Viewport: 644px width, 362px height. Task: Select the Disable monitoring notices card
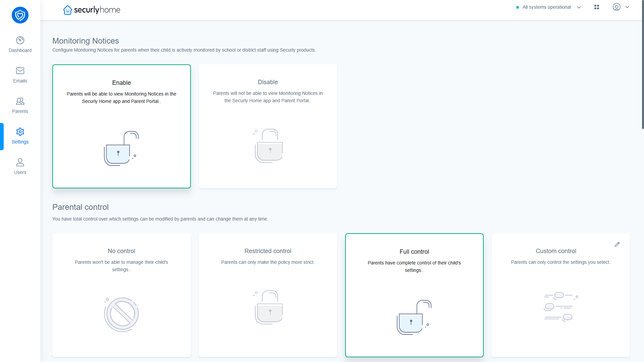point(268,126)
